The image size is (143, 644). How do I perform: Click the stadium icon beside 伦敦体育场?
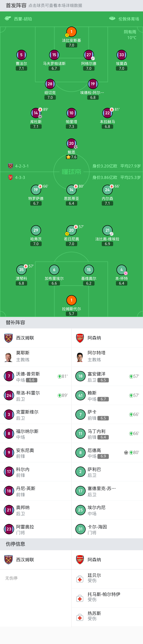click(112, 19)
